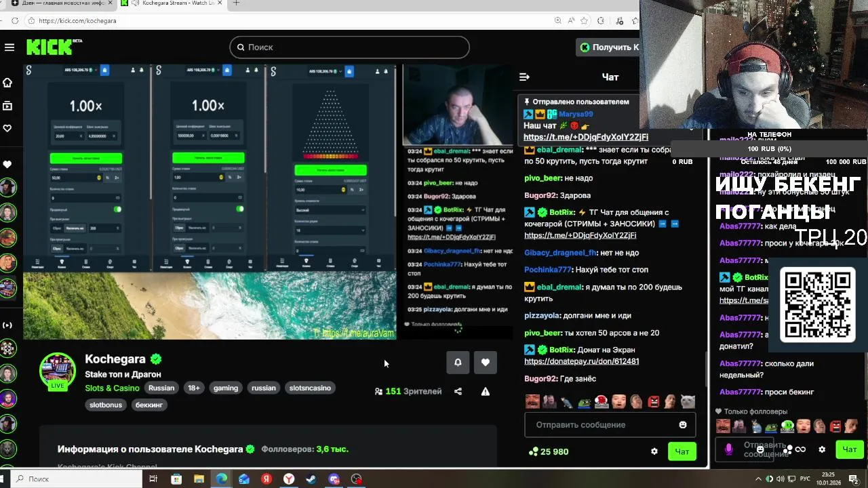Viewport: 868px width, 488px height.
Task: Open BotRix t.me/+DDjqFdyXolY2ZjFi link in main chat
Action: [x=580, y=235]
